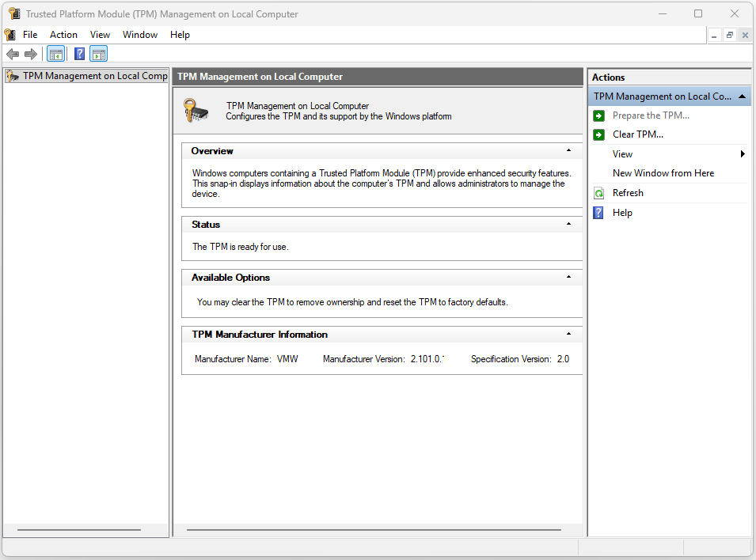The height and width of the screenshot is (560, 756).
Task: Click the Help icon in Actions pane
Action: (x=599, y=212)
